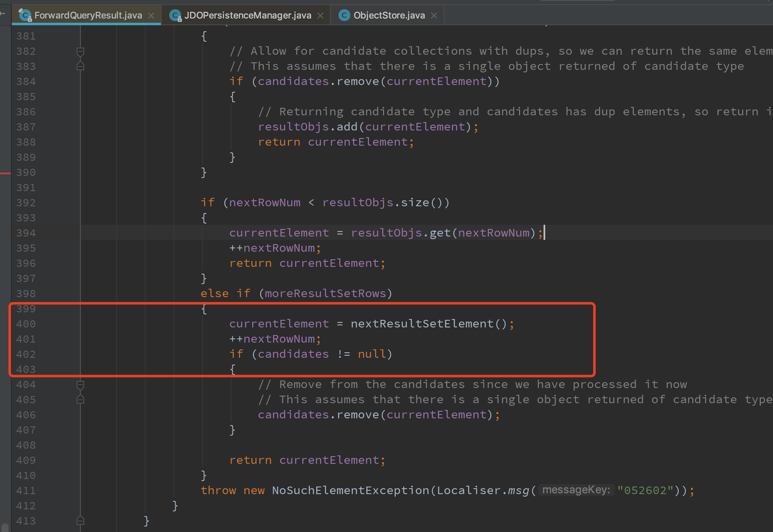
Task: Click line number 400 in the gutter
Action: click(x=26, y=324)
